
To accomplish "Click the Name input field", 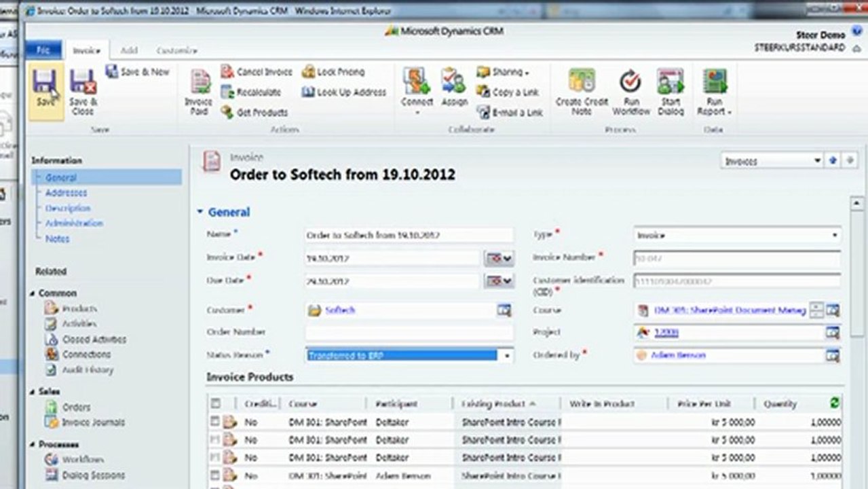I will pos(409,235).
